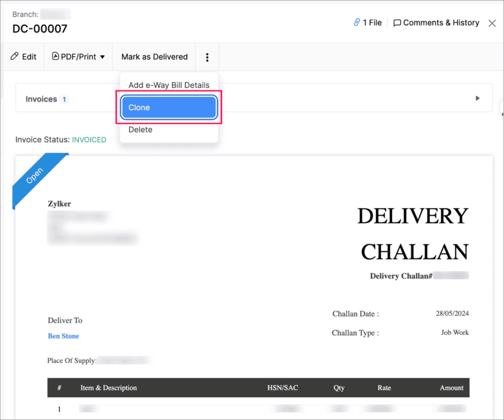
Task: Click the Comments & History label
Action: 441,23
